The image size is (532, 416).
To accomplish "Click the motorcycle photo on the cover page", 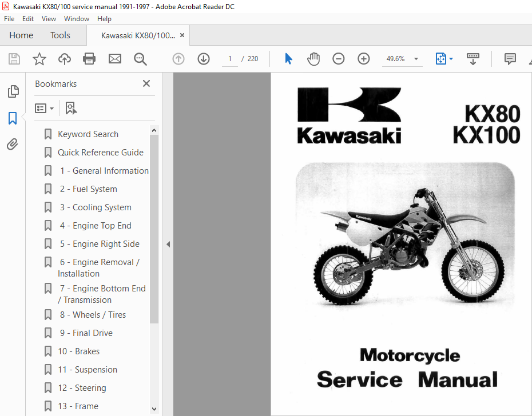I will [x=405, y=237].
